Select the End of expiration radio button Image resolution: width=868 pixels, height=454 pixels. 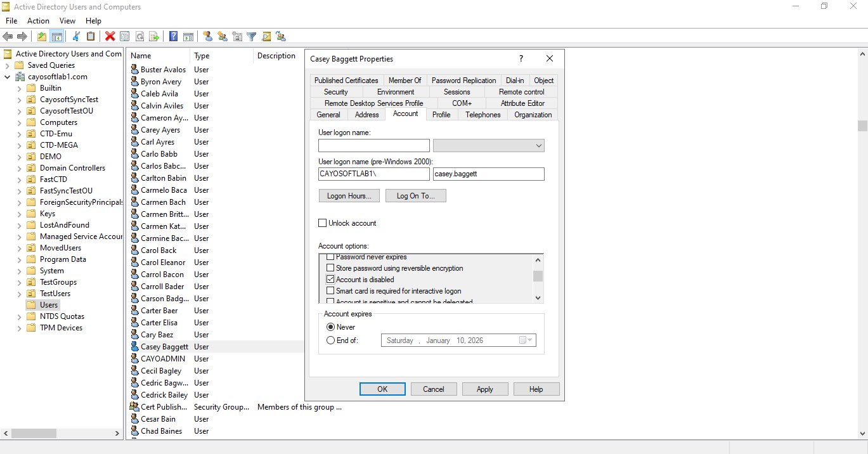tap(330, 340)
